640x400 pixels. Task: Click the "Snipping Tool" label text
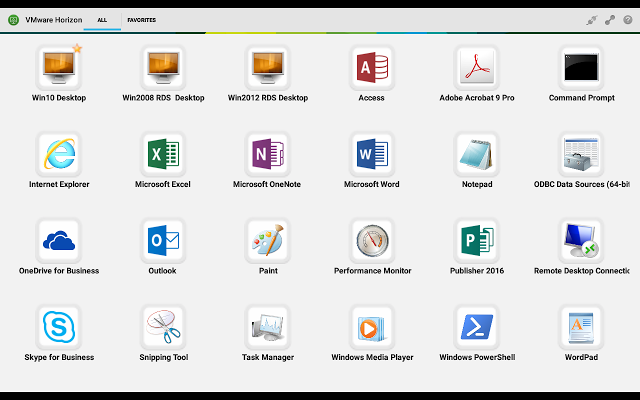click(164, 358)
